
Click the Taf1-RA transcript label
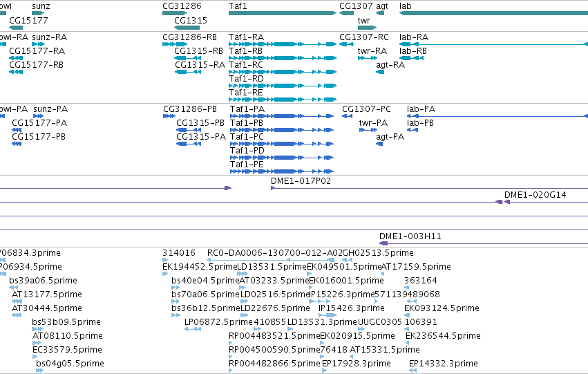click(x=247, y=37)
